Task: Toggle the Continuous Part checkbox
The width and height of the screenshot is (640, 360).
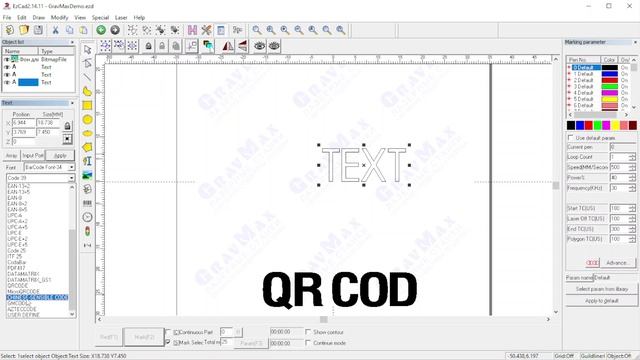Action: 168,332
